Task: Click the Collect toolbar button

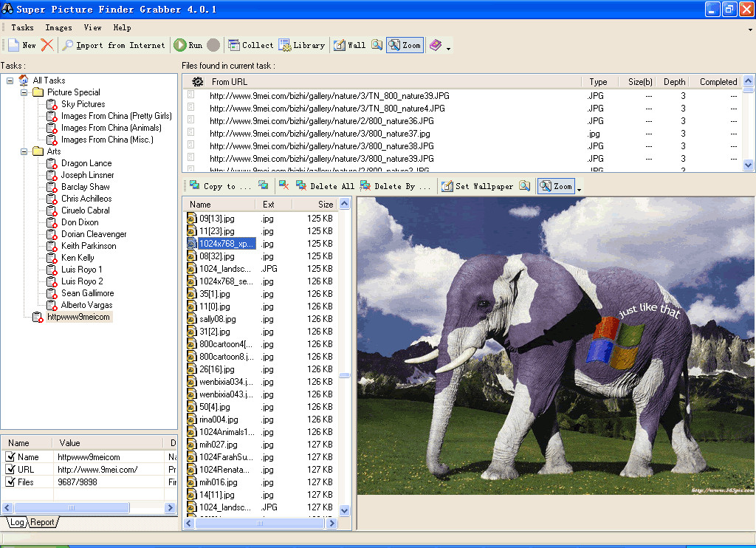Action: point(251,45)
